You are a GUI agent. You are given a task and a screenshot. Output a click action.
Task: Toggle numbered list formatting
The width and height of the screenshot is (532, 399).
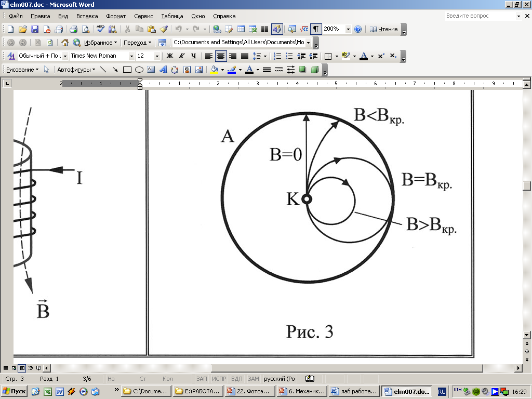click(277, 56)
